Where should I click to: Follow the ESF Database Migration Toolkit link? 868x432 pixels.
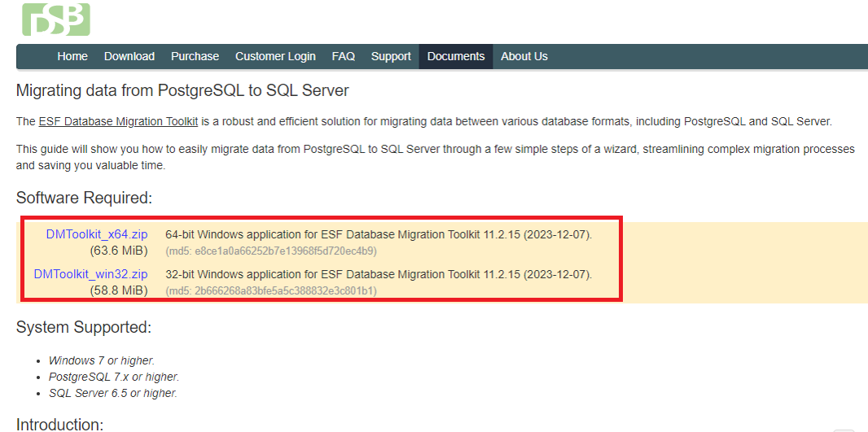click(x=118, y=122)
